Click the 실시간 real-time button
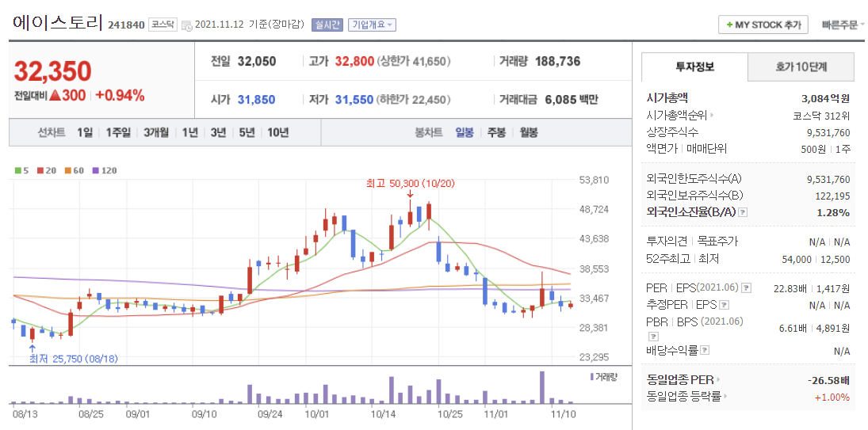The height and width of the screenshot is (430, 868). click(327, 25)
